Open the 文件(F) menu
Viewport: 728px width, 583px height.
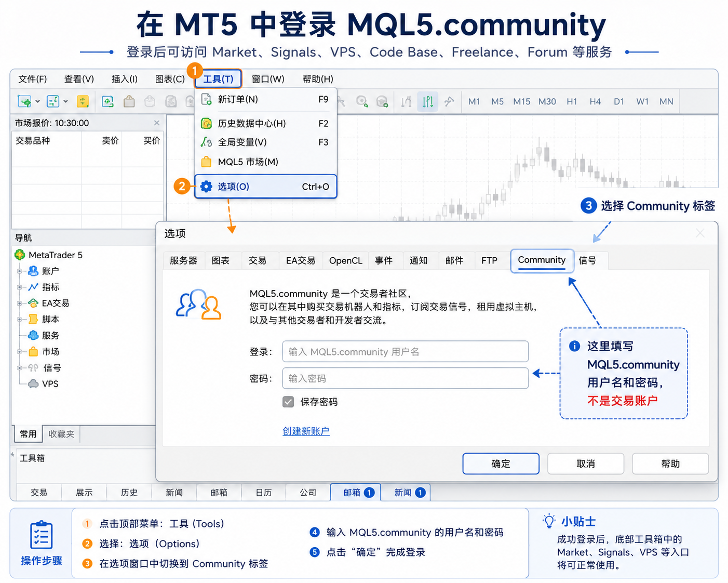(x=32, y=79)
